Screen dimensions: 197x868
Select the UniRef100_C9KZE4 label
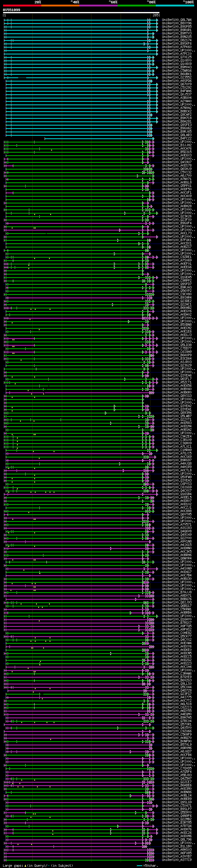[177, 436]
